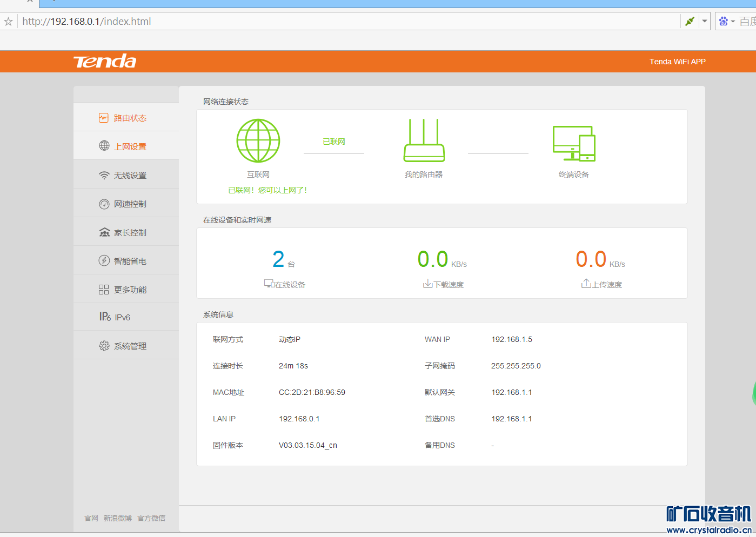Screen dimensions: 756x537
Task: Click the WAN IP value 192.168.1.5
Action: tap(512, 339)
